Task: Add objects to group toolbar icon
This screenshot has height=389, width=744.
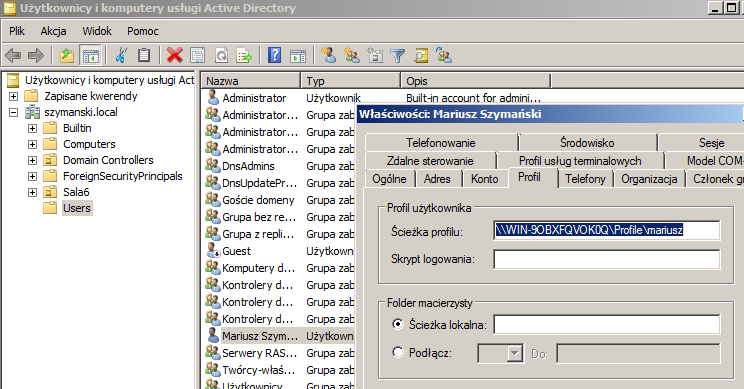Action: click(x=444, y=56)
